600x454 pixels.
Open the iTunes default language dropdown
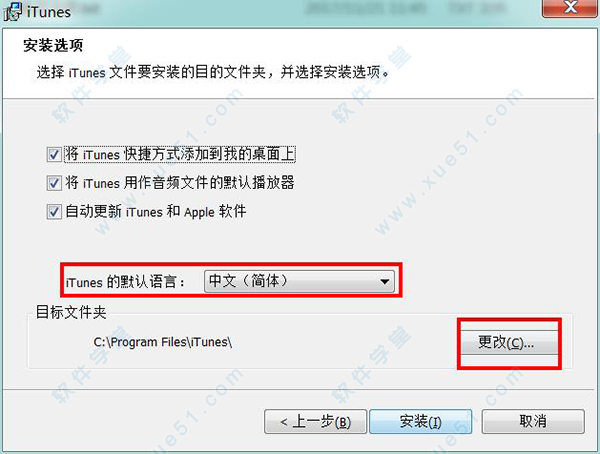point(299,281)
